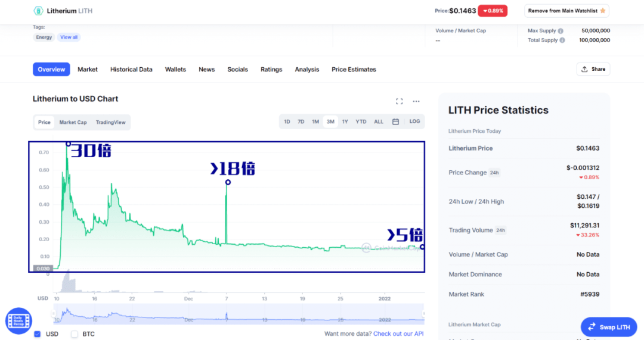
Task: Open the News tab
Action: tap(206, 69)
